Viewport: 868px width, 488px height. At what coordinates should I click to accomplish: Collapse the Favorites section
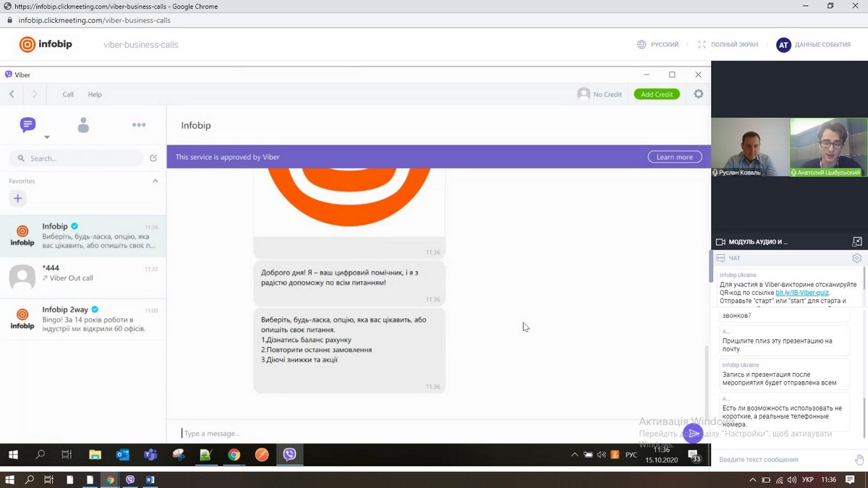pyautogui.click(x=155, y=181)
